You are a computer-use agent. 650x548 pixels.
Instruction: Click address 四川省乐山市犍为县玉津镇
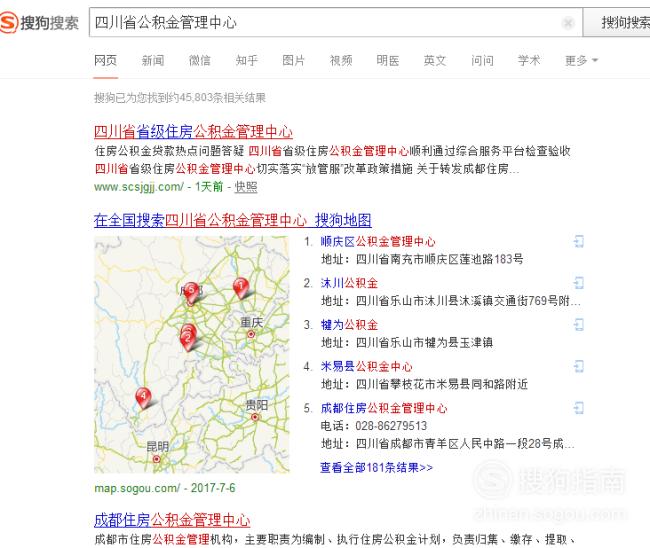click(x=424, y=342)
